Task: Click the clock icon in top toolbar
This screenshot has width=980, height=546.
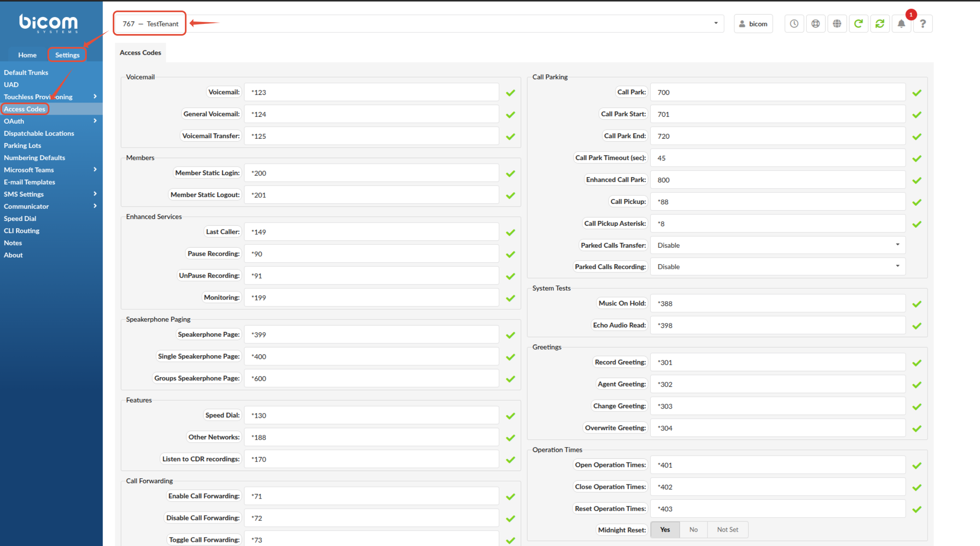Action: click(x=794, y=24)
